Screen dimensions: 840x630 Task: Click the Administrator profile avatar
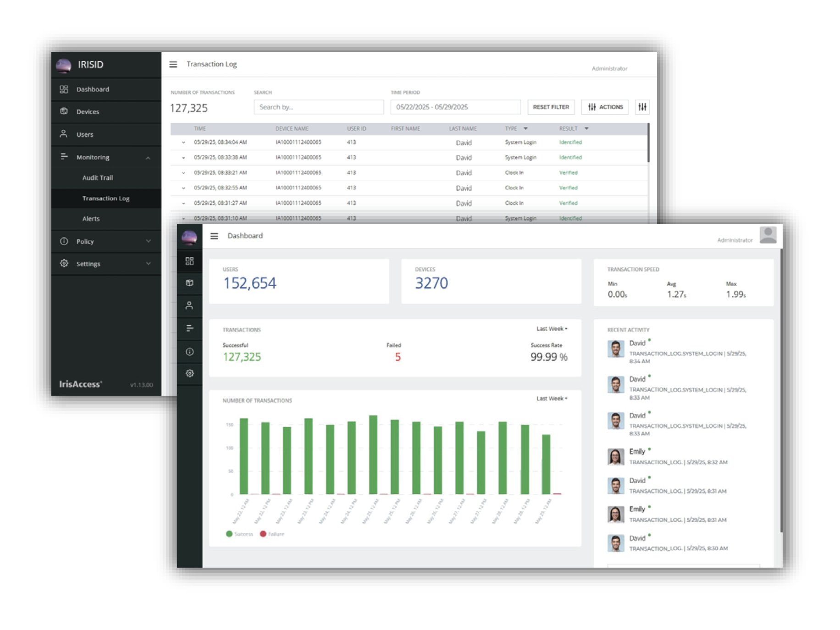768,235
